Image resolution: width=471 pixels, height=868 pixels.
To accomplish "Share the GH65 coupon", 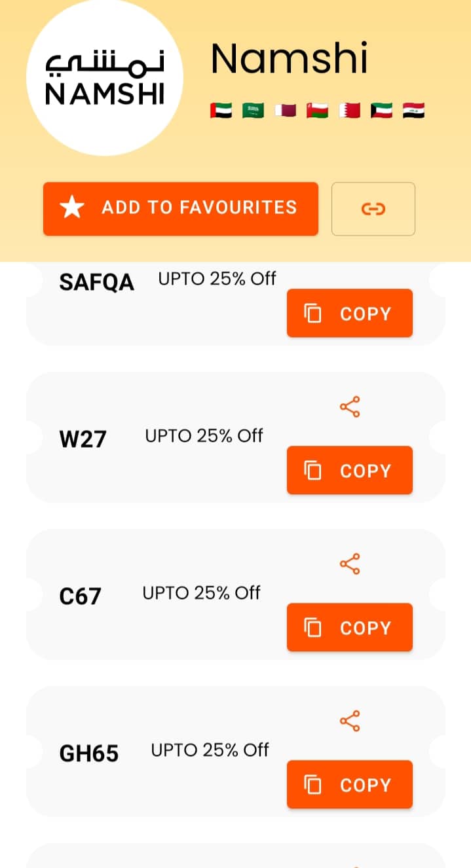I will 350,721.
